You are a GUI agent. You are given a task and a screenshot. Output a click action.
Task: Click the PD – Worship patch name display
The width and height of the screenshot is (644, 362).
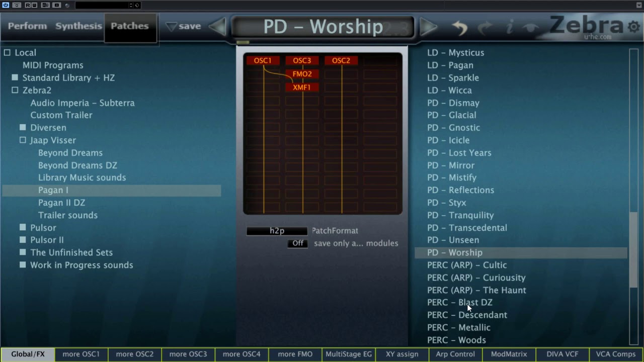tap(323, 27)
